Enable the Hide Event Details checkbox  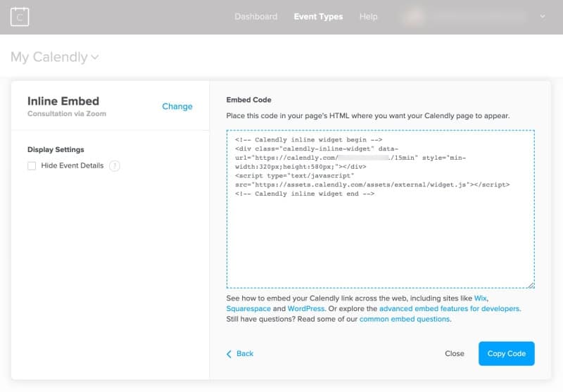32,166
